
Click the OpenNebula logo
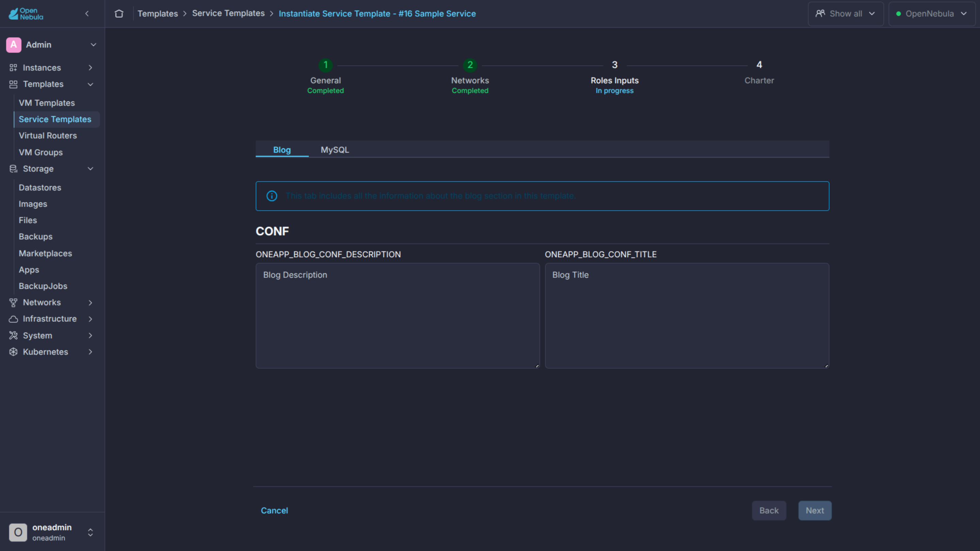(x=26, y=14)
